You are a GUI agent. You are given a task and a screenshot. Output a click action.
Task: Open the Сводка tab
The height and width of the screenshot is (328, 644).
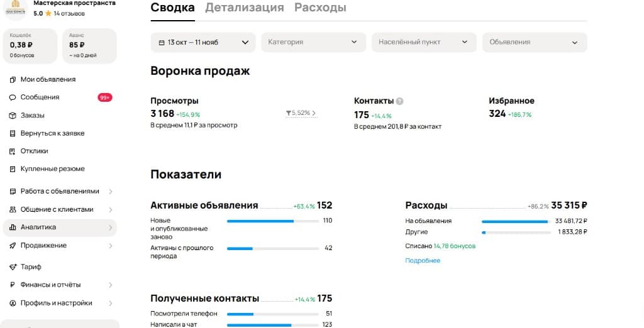(x=172, y=8)
